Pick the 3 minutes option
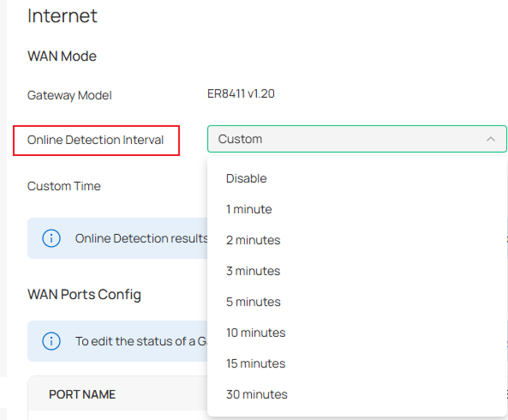 click(252, 270)
